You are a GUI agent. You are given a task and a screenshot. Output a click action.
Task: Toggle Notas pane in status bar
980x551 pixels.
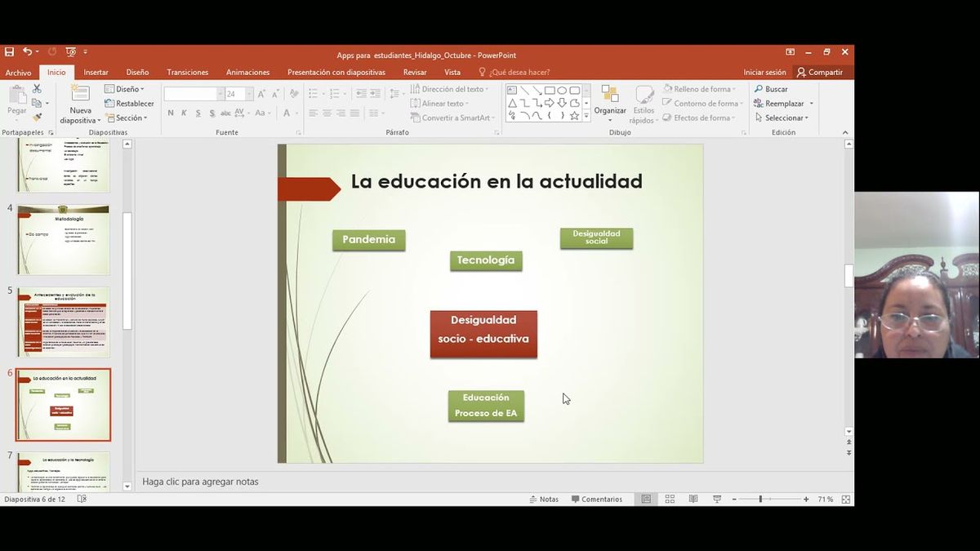coord(543,499)
